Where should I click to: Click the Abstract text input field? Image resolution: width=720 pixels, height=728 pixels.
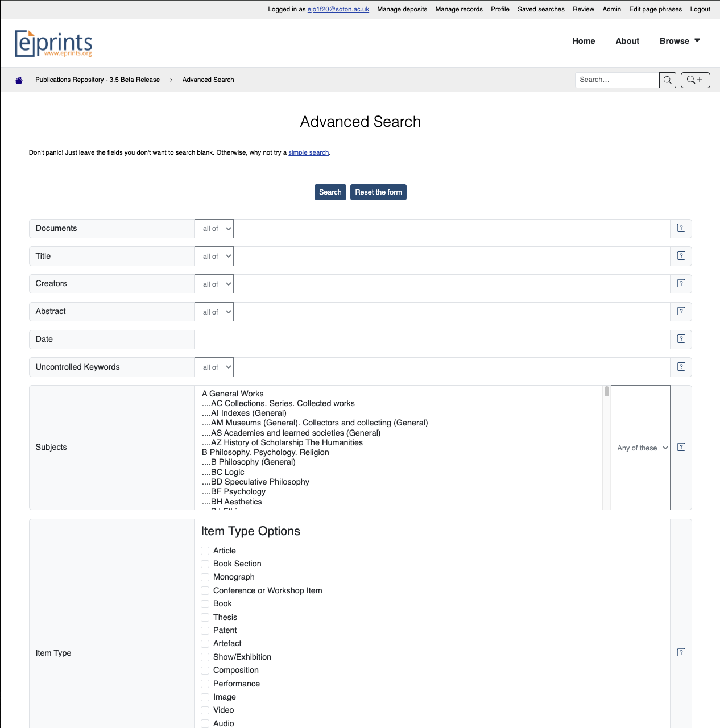(452, 312)
